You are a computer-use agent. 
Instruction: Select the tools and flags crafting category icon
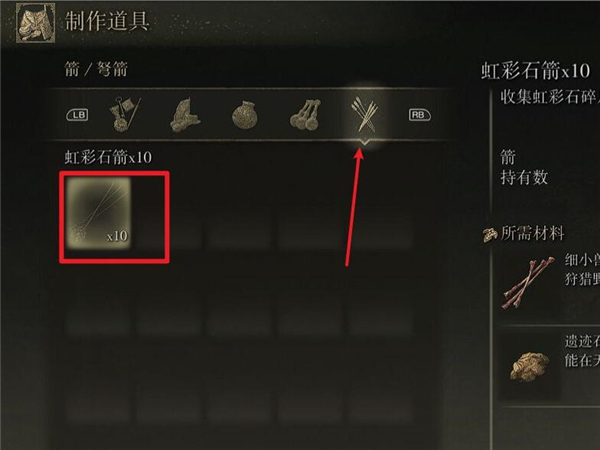(125, 114)
